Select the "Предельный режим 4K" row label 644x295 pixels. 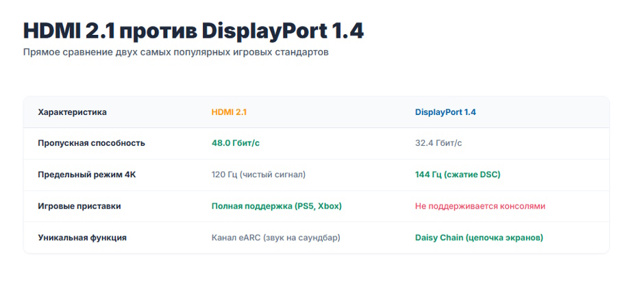click(x=87, y=175)
